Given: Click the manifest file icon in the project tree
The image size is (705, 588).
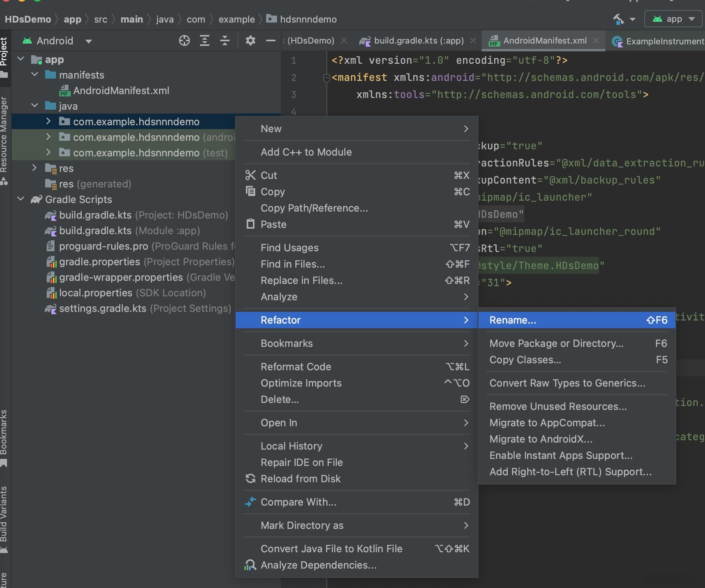Looking at the screenshot, I should pyautogui.click(x=65, y=90).
